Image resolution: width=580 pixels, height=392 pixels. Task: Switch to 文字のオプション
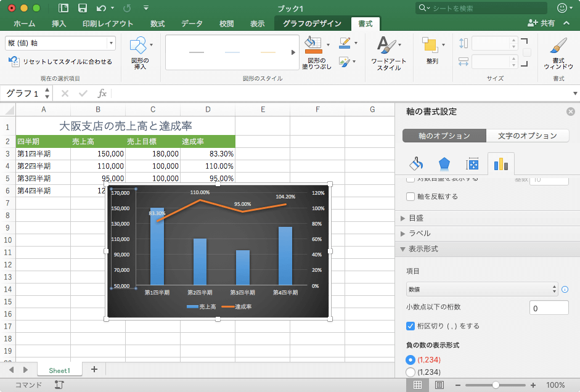(x=527, y=136)
